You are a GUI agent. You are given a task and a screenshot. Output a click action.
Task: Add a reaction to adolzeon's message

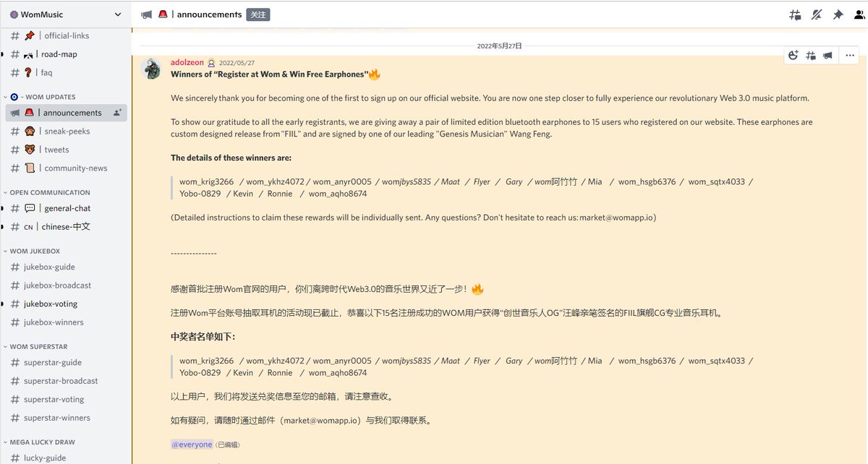tap(793, 55)
